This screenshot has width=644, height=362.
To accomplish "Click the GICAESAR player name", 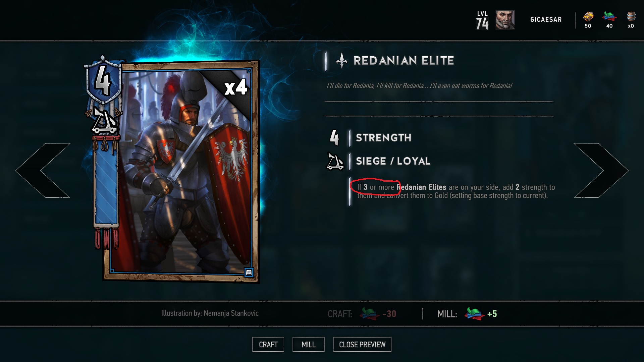I will [x=546, y=20].
